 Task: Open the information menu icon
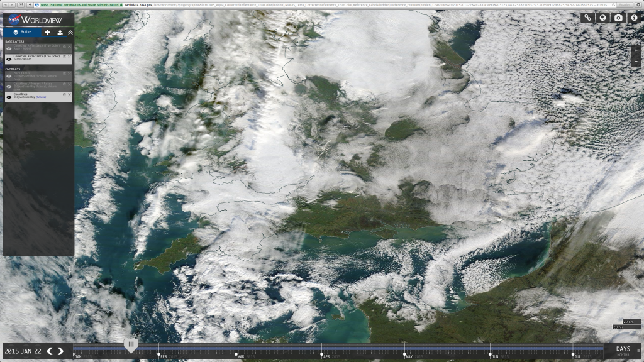[634, 18]
